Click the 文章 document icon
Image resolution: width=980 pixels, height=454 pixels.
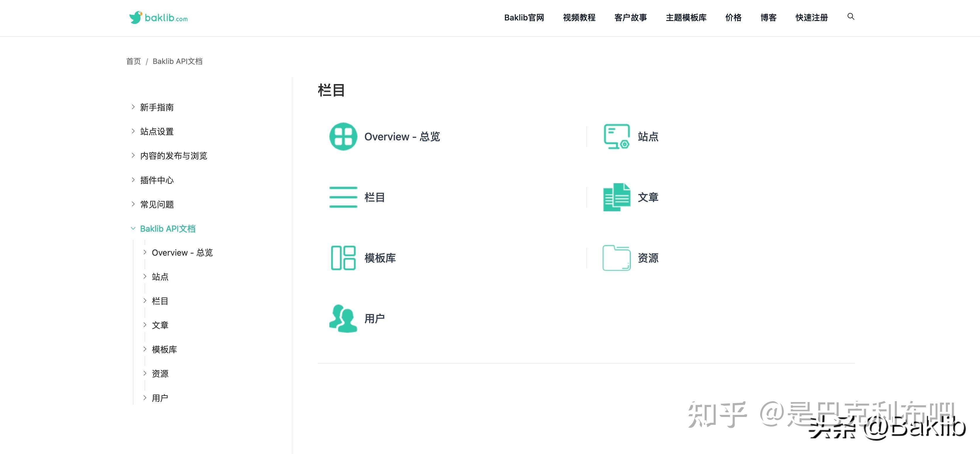pos(616,197)
